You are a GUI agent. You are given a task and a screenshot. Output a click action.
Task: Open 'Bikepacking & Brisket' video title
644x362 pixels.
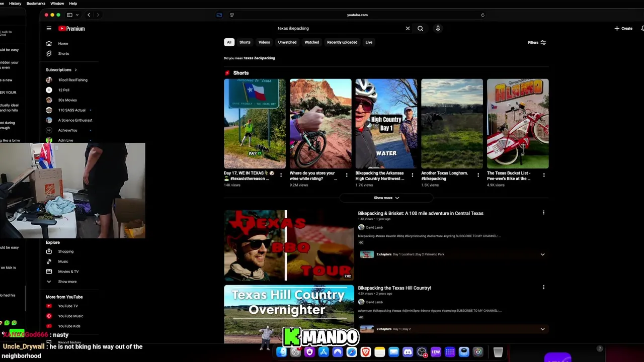coord(421,213)
